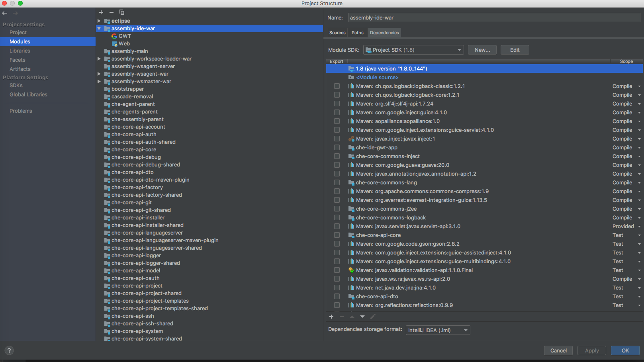
Task: Add a dependency with the plus icon
Action: [x=331, y=317]
